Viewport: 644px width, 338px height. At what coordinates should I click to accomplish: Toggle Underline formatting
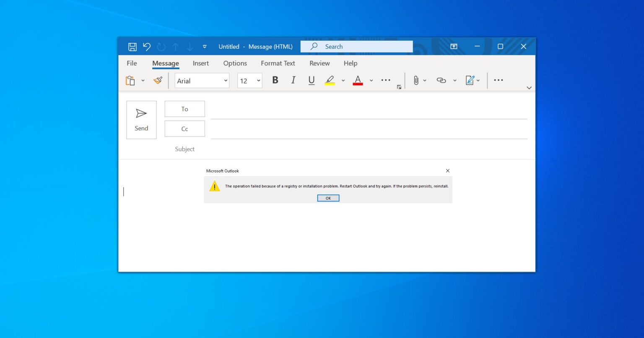tap(312, 80)
